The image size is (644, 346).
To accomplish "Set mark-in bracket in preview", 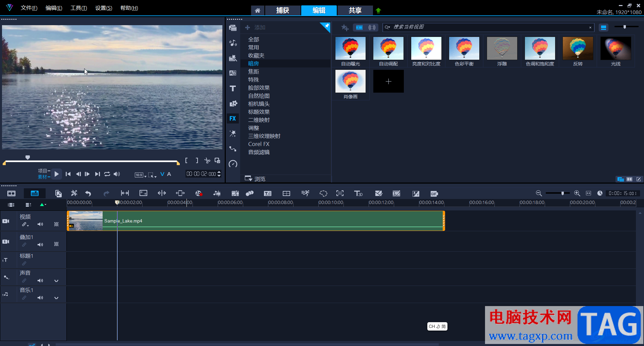I will pyautogui.click(x=186, y=161).
